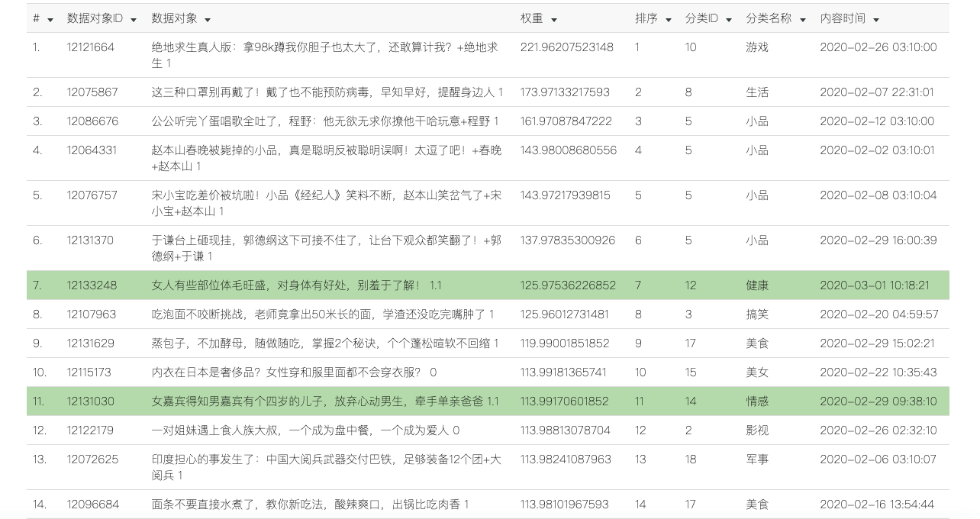Viewport: 980px width, 519px height.
Task: Click the title about 吃泡面不咬断挑战
Action: (x=323, y=314)
